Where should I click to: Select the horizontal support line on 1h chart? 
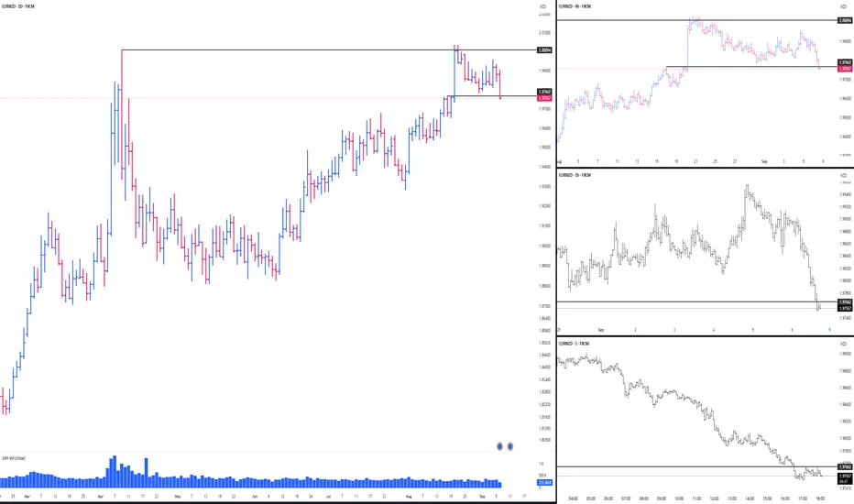coord(697,301)
